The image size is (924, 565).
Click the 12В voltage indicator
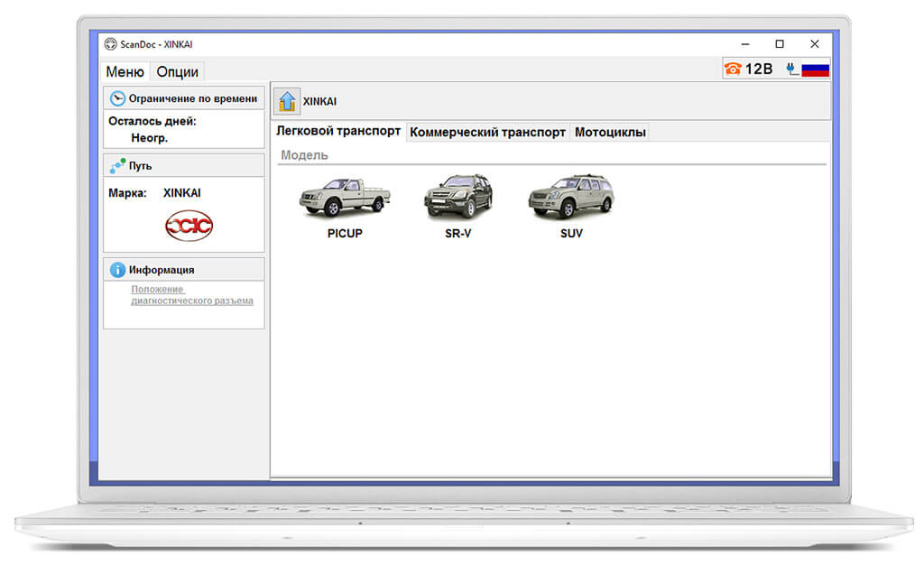758,69
